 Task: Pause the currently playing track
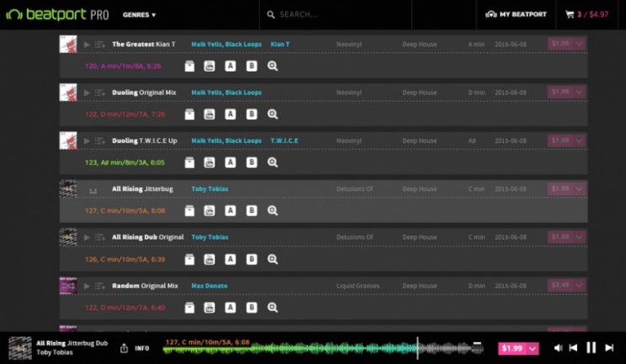[591, 347]
